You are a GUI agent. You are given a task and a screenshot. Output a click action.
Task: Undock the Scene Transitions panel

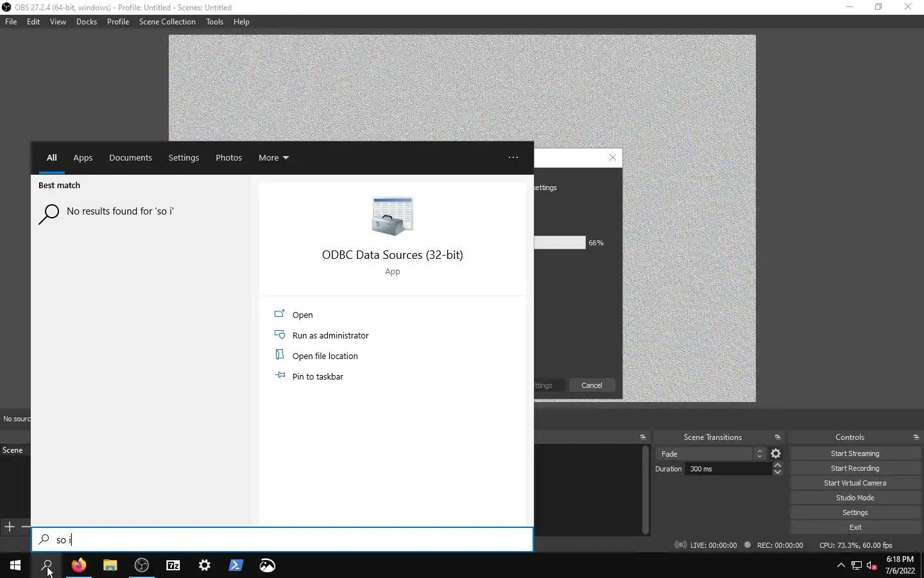[x=777, y=437]
